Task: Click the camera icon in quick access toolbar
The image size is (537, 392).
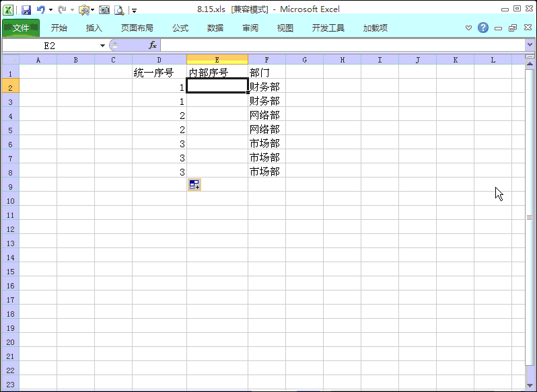Action: tap(104, 10)
